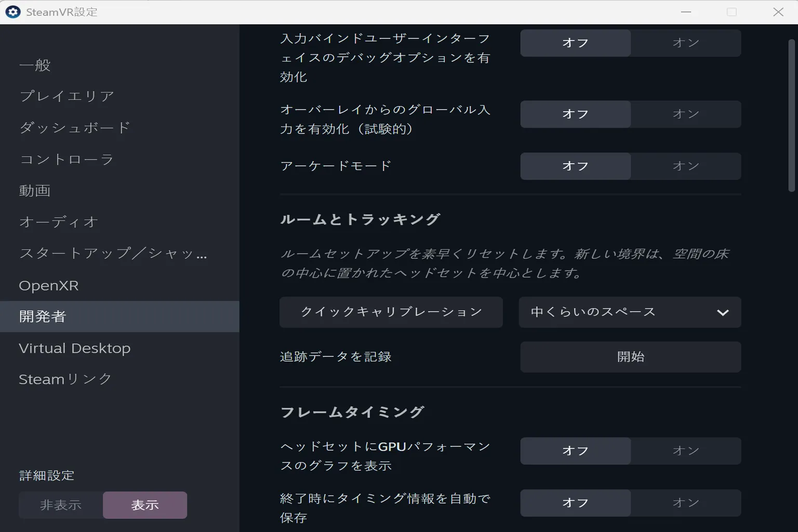This screenshot has width=798, height=532.
Task: Select the 開発者 tab
Action: [x=119, y=316]
